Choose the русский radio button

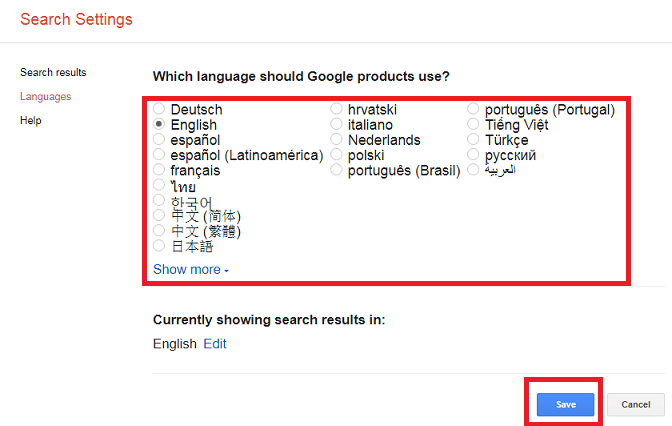[474, 155]
